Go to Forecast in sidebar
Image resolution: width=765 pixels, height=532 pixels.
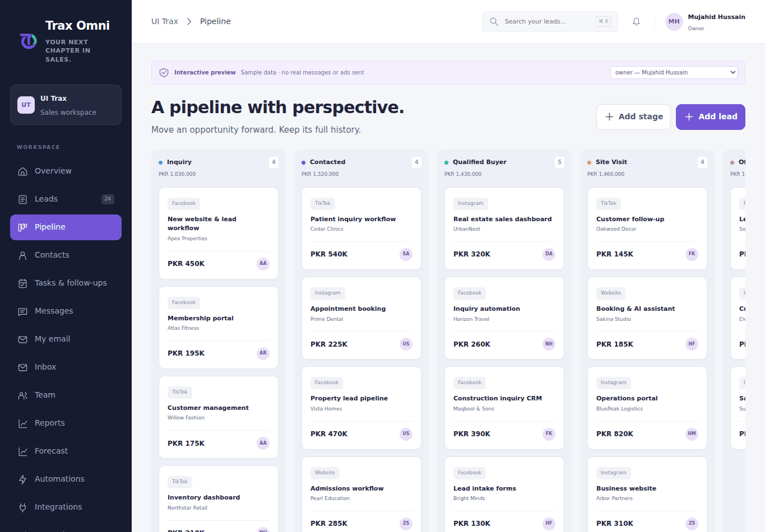(x=66, y=451)
